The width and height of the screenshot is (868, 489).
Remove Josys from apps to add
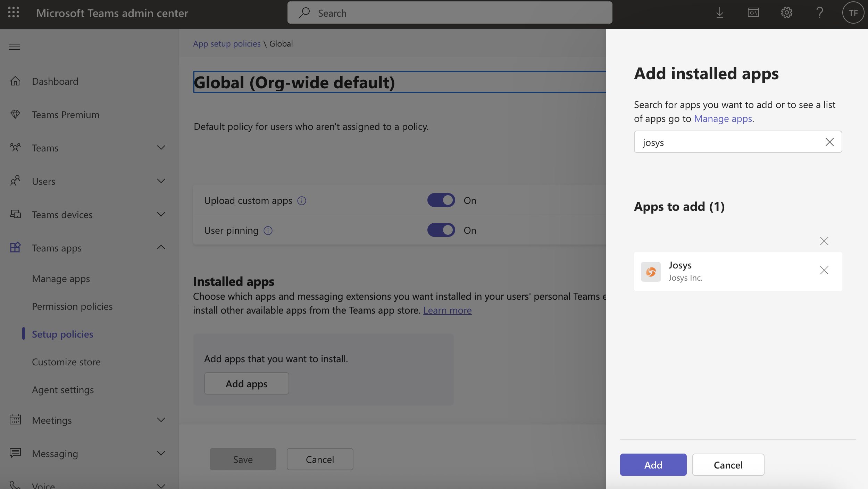(824, 270)
